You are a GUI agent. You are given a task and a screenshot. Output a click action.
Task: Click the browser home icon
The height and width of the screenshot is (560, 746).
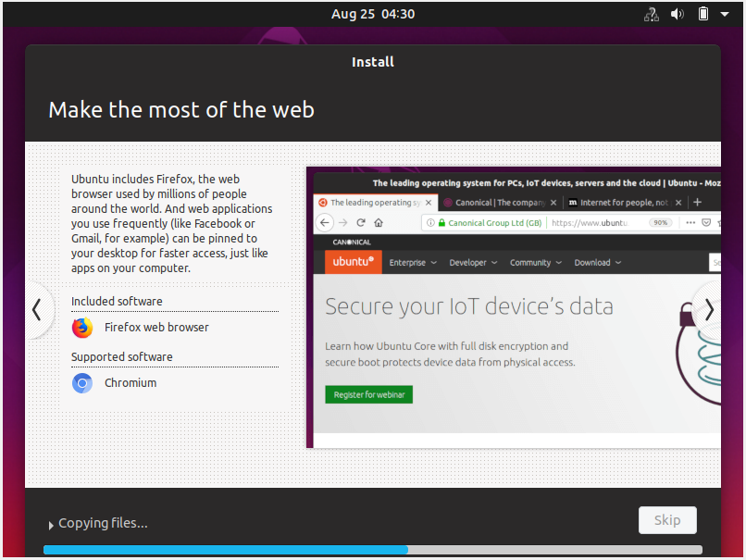379,223
